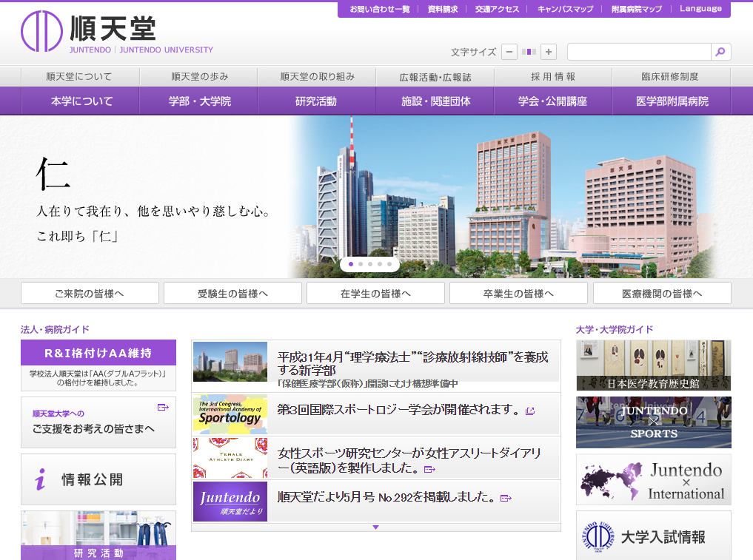
Task: Click 大学・大学院ガイド heading
Action: [x=615, y=330]
